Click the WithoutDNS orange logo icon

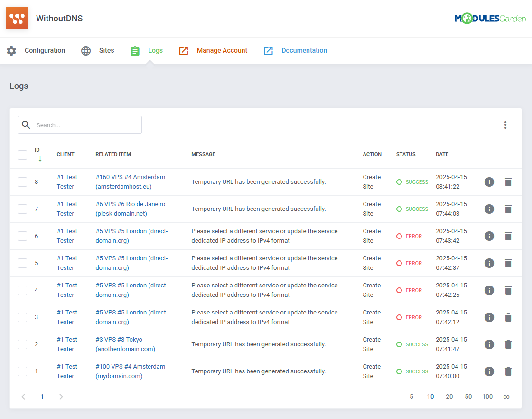(x=17, y=19)
